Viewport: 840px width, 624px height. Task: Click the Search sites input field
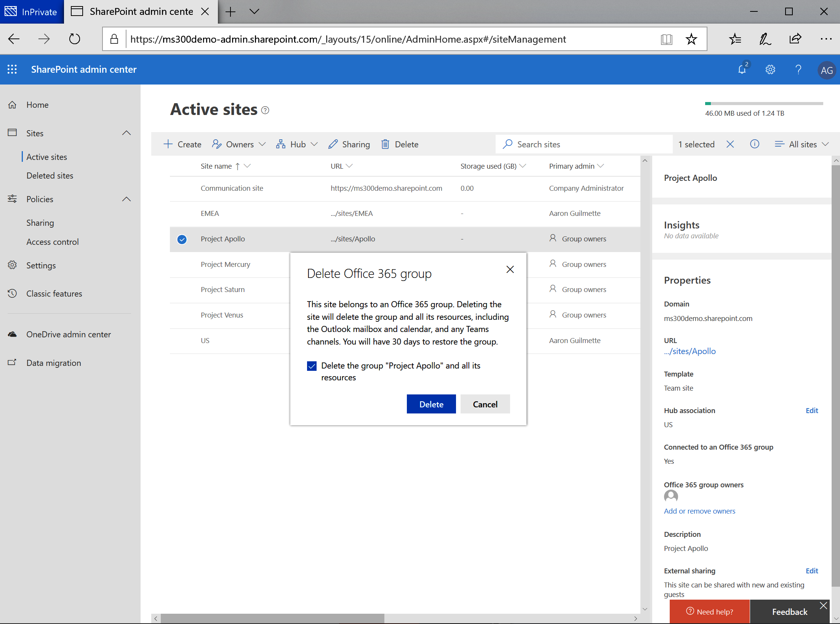click(x=587, y=144)
